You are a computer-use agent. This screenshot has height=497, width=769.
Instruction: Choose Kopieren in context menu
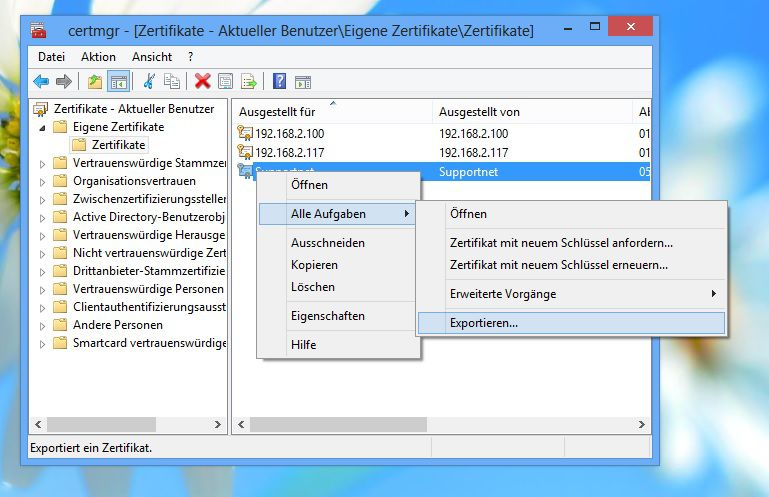338,265
